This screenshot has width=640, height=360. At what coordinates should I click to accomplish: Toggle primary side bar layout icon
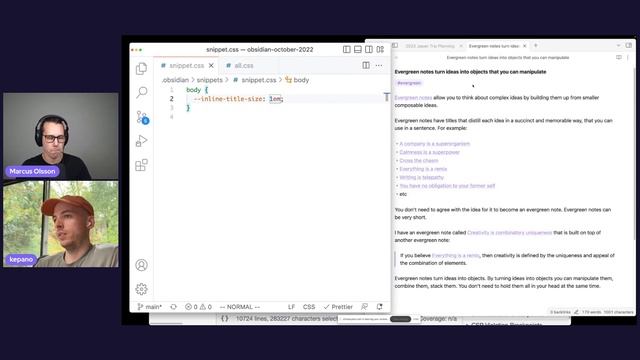click(347, 49)
